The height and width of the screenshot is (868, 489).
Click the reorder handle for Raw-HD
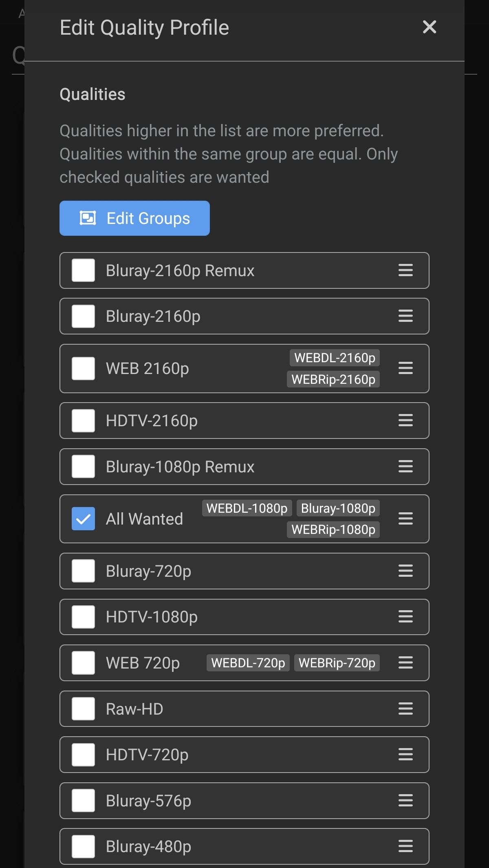coord(405,709)
